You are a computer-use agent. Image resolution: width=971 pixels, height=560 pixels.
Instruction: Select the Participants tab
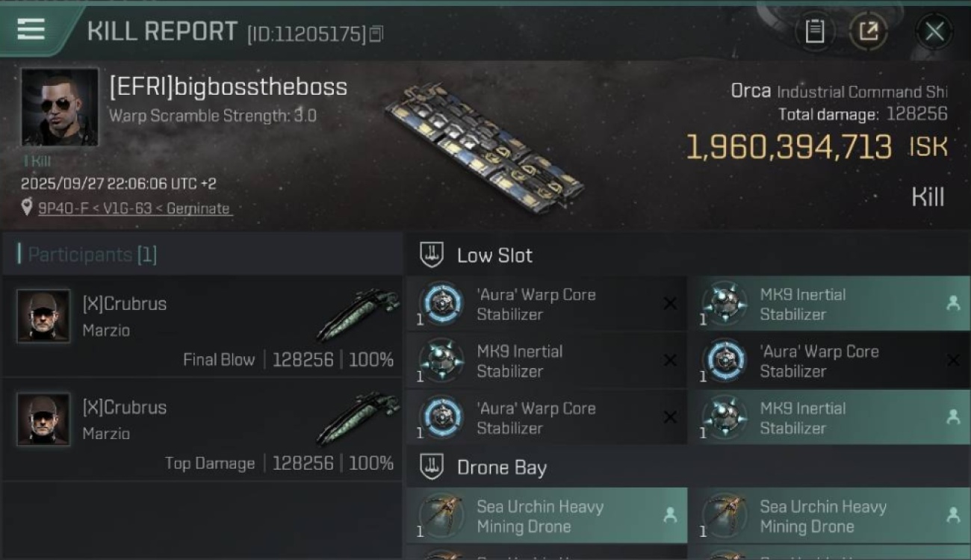pos(92,255)
